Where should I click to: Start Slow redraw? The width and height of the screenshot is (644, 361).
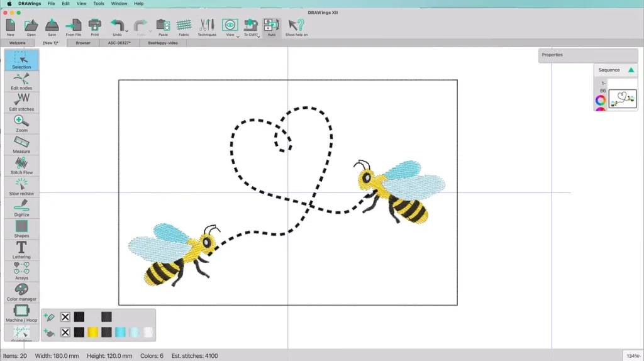click(21, 186)
